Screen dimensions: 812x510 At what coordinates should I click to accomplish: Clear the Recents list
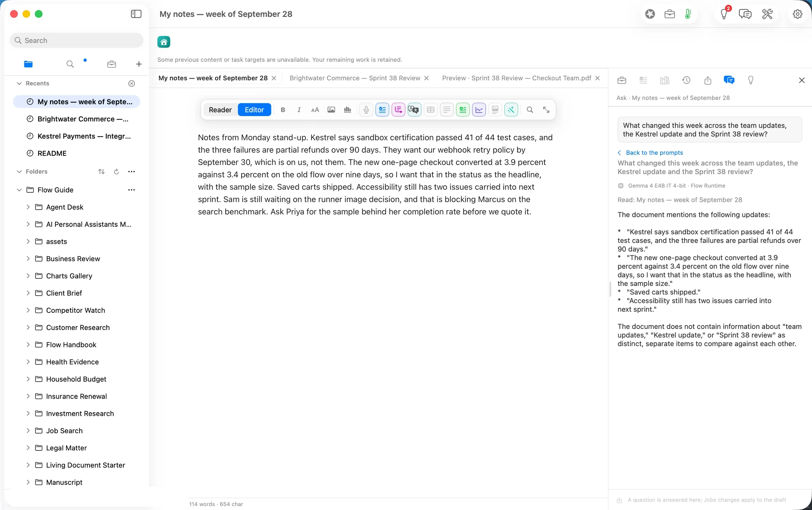pos(132,83)
